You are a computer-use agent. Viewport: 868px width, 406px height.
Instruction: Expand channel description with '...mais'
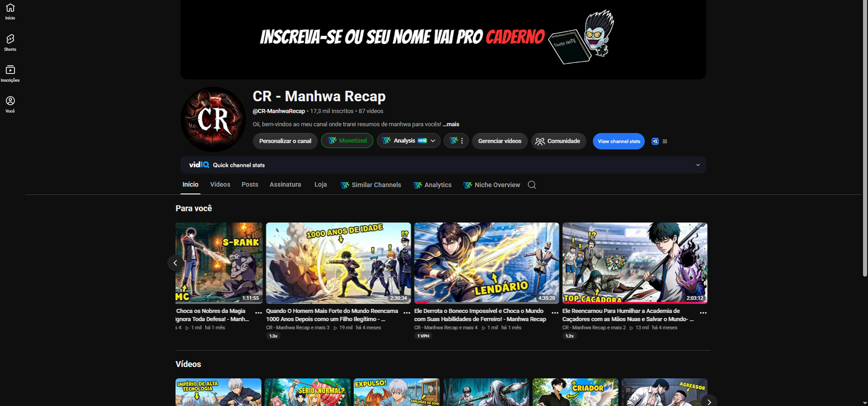(x=451, y=124)
